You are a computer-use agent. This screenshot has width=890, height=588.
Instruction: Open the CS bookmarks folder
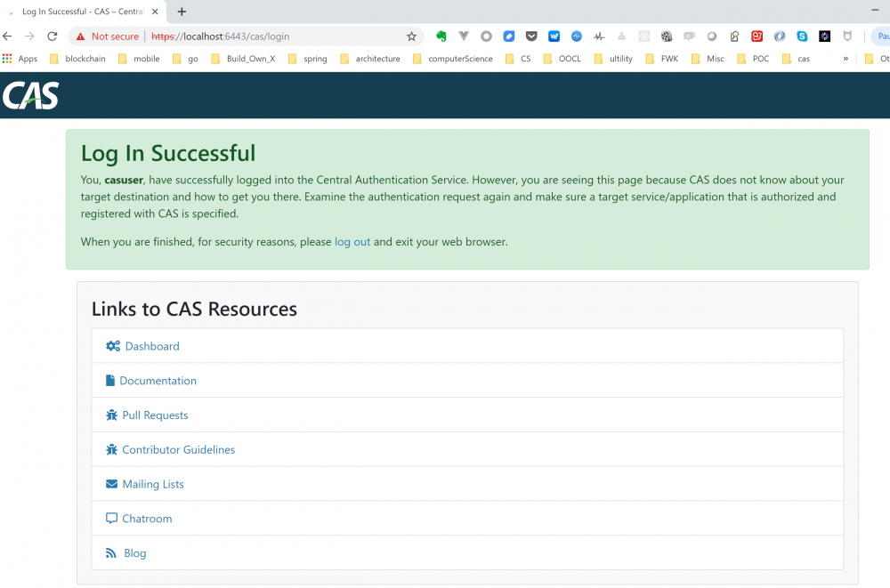(518, 59)
